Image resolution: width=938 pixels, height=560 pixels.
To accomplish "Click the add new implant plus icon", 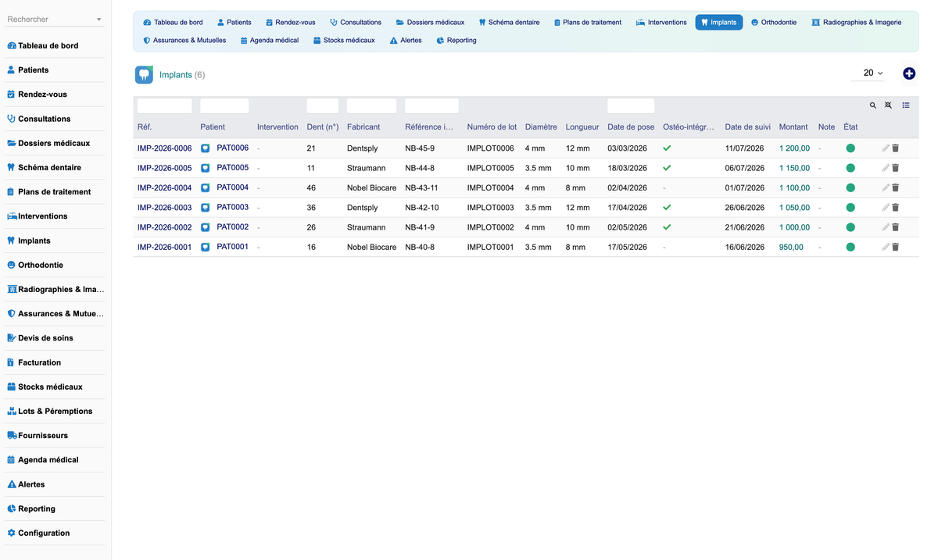I will pos(909,73).
